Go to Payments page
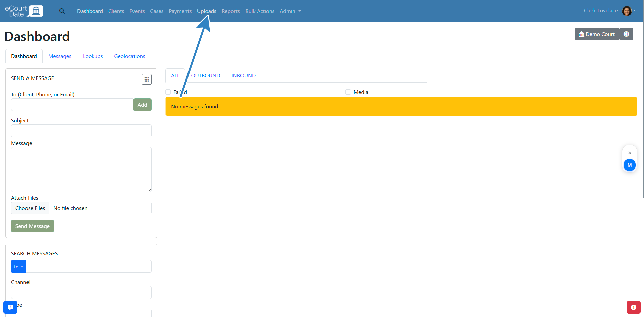This screenshot has height=317, width=644. [180, 11]
